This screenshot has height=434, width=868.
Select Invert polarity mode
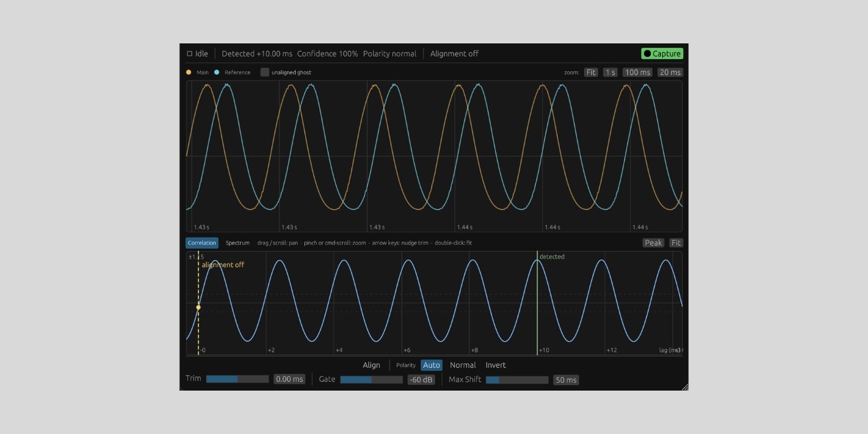496,365
